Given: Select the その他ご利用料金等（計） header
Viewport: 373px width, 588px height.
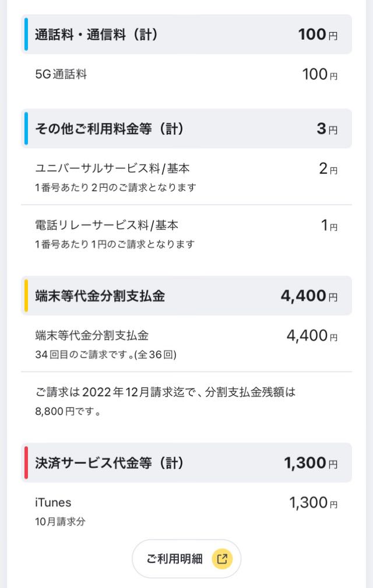Looking at the screenshot, I should click(186, 128).
